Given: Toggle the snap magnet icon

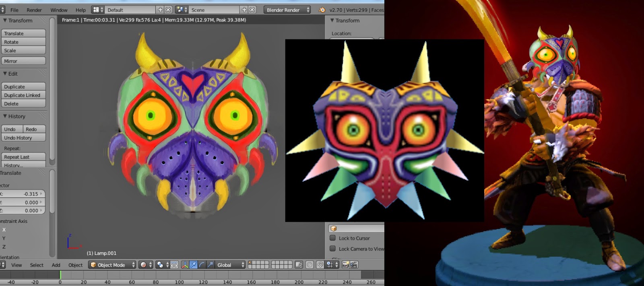Looking at the screenshot, I should [320, 265].
